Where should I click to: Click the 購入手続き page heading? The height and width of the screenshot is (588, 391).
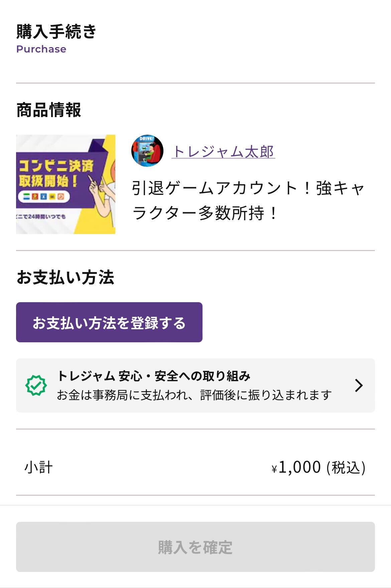(x=56, y=32)
